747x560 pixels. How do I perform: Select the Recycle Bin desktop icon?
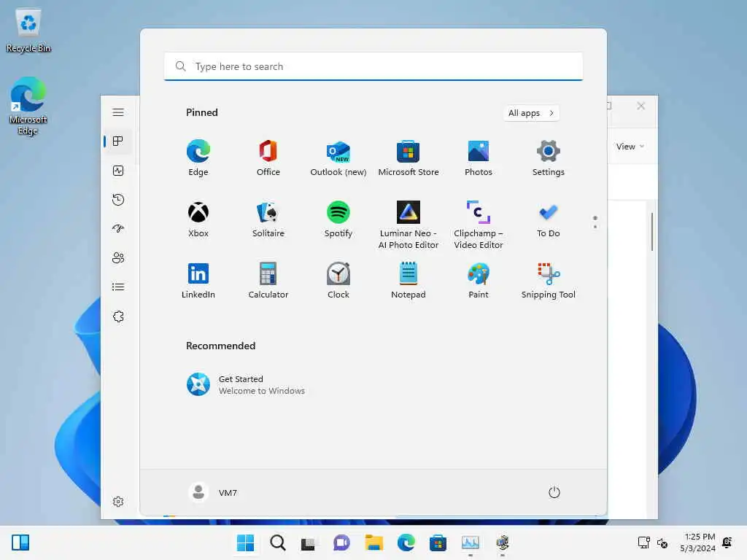pyautogui.click(x=28, y=30)
